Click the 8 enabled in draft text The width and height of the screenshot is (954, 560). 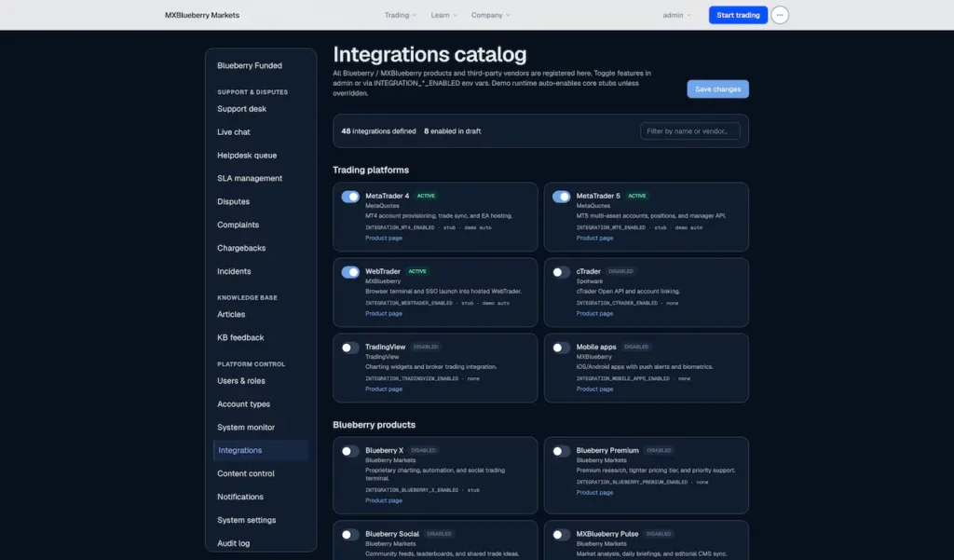pyautogui.click(x=452, y=130)
